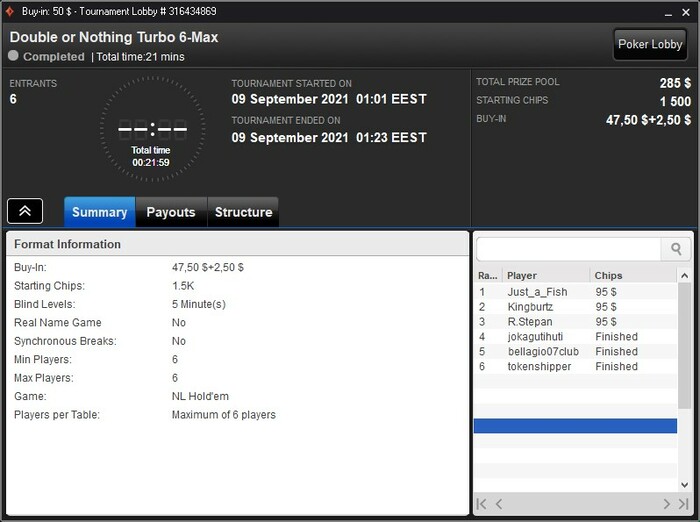Collapse the header with double-chevron button
The image size is (700, 522).
pos(25,211)
